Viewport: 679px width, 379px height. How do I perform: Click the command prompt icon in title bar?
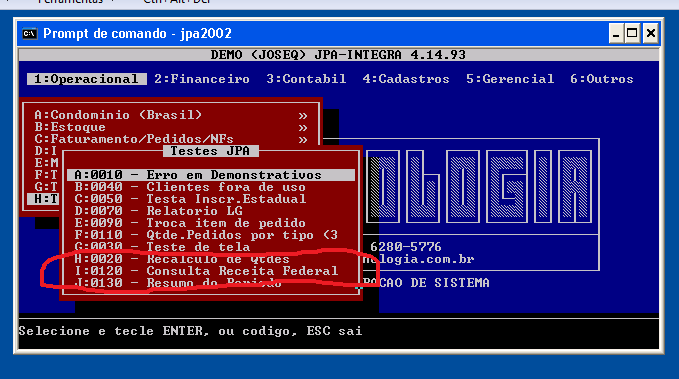29,33
